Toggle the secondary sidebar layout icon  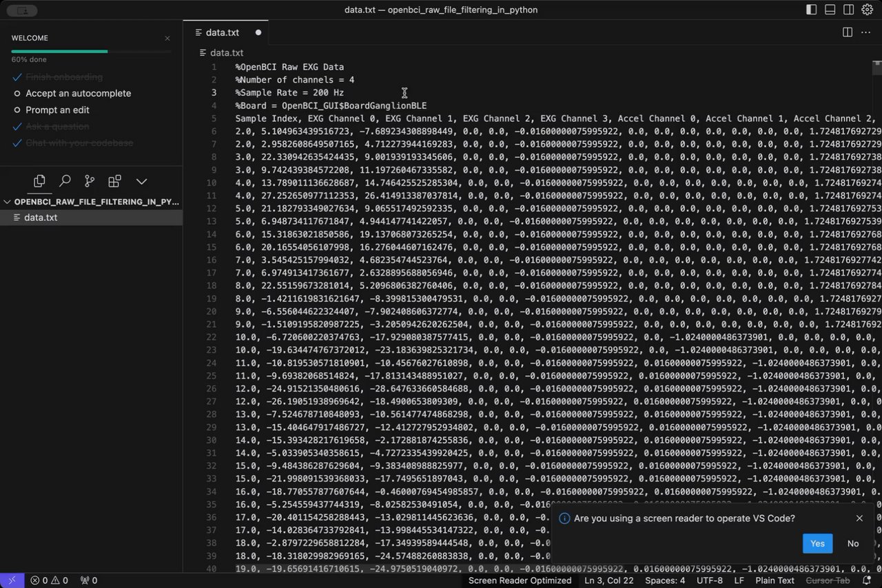point(849,10)
